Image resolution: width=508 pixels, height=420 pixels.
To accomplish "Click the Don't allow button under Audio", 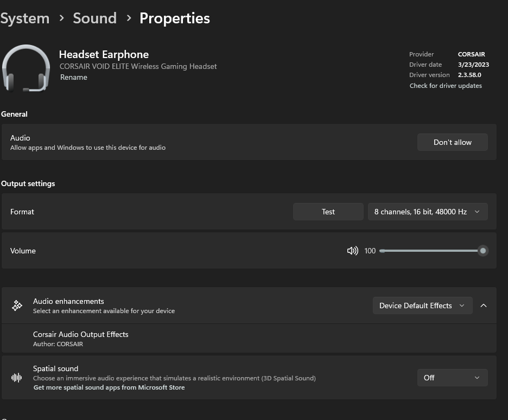I will pyautogui.click(x=452, y=142).
